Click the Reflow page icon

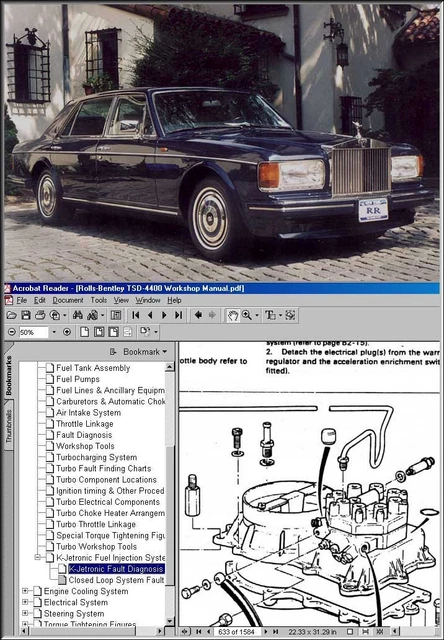point(128,332)
